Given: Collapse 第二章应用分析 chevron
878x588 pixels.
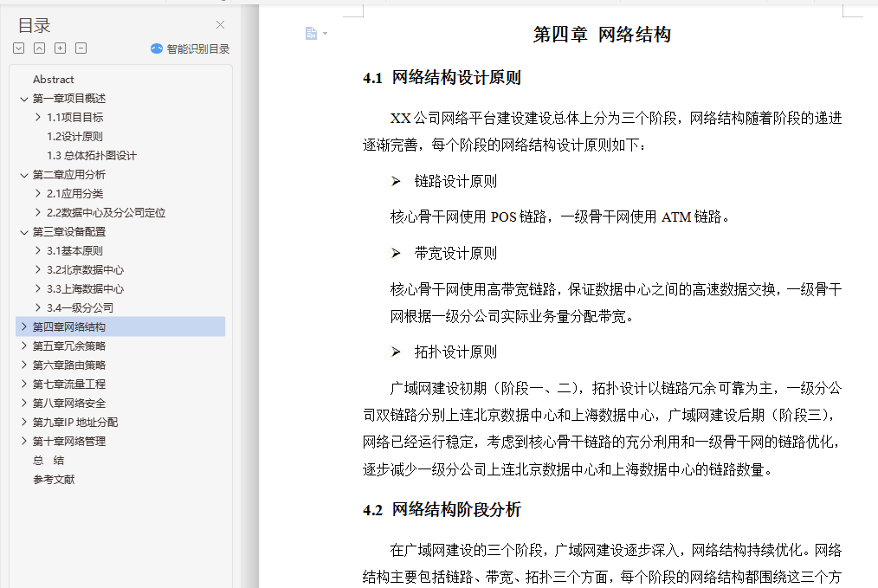Looking at the screenshot, I should click(x=24, y=175).
